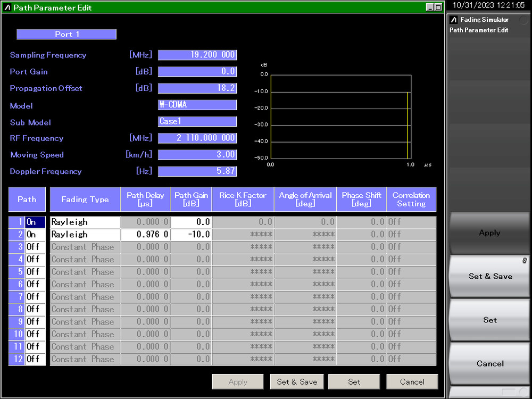Click the Rice K Factor column header
This screenshot has width=532, height=399.
click(243, 199)
